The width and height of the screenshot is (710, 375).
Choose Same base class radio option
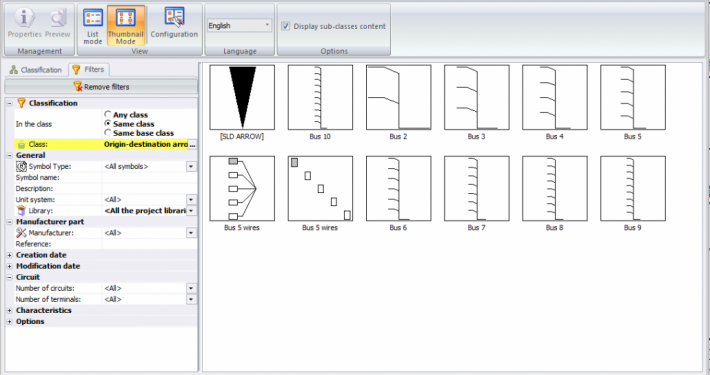pyautogui.click(x=108, y=133)
